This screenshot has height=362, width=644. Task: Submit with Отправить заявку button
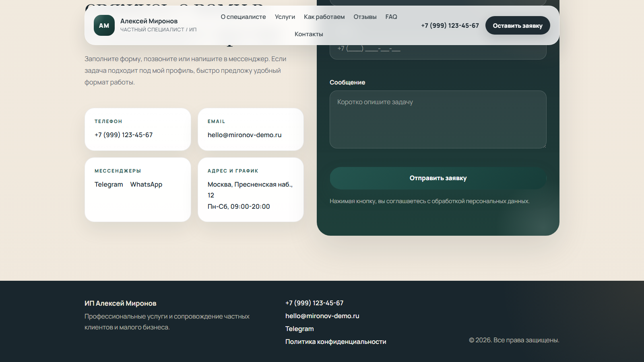[x=438, y=178]
